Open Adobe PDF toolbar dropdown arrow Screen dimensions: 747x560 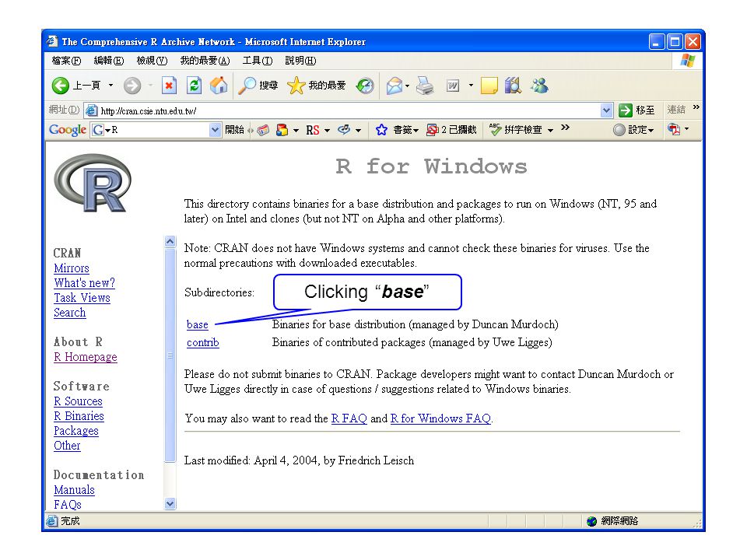(x=686, y=128)
